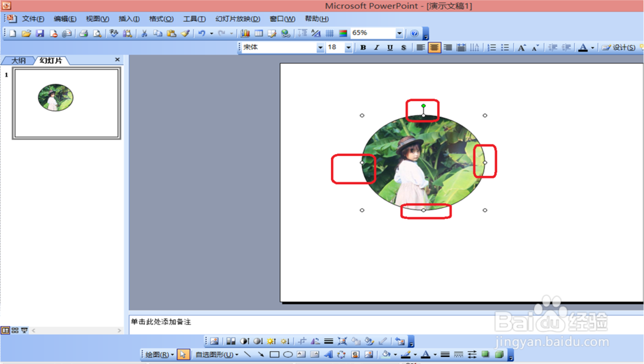The image size is (644, 364).
Task: Expand the undo history arrow
Action: pyautogui.click(x=211, y=34)
